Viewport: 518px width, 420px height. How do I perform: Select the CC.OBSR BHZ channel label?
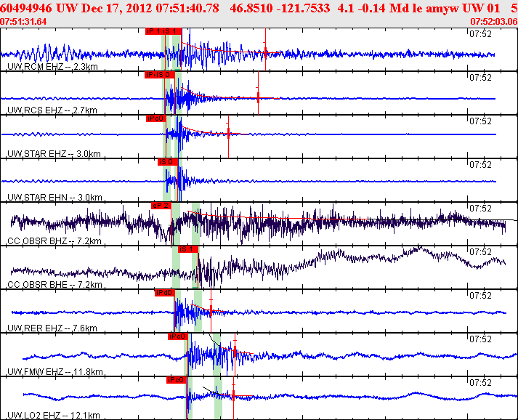pyautogui.click(x=52, y=241)
